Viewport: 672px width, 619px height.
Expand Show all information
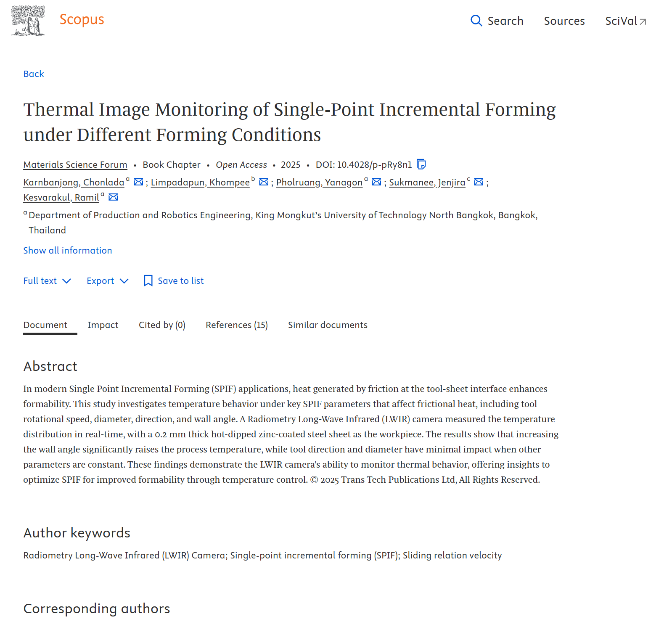(68, 251)
